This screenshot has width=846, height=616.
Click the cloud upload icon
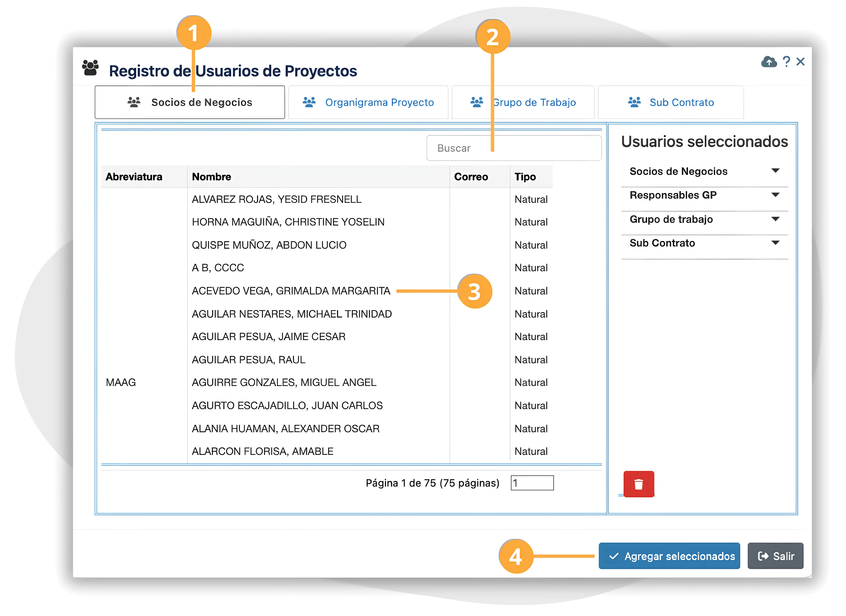coord(769,61)
